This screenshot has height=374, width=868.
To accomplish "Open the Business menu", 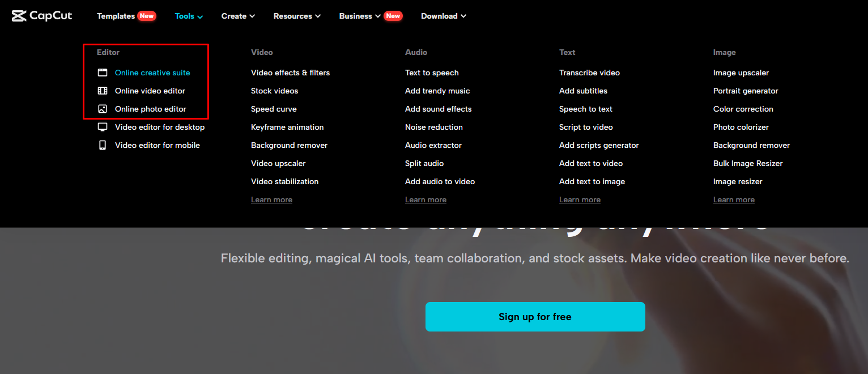I will coord(359,16).
